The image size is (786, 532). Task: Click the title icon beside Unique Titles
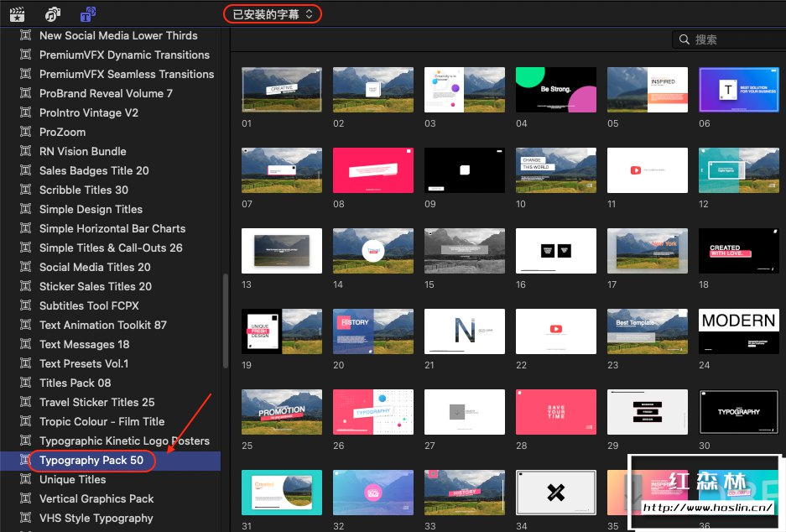pos(25,479)
